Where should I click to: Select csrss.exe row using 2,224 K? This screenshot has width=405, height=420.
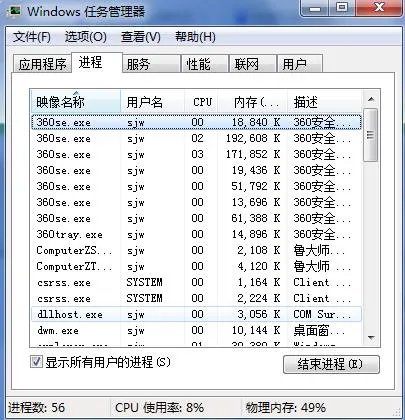click(x=196, y=298)
